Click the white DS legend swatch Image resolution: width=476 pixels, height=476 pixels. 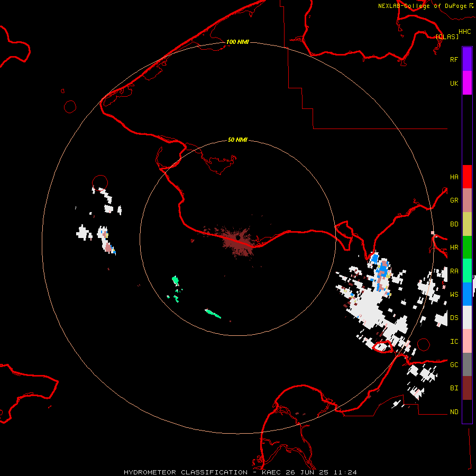click(x=467, y=317)
